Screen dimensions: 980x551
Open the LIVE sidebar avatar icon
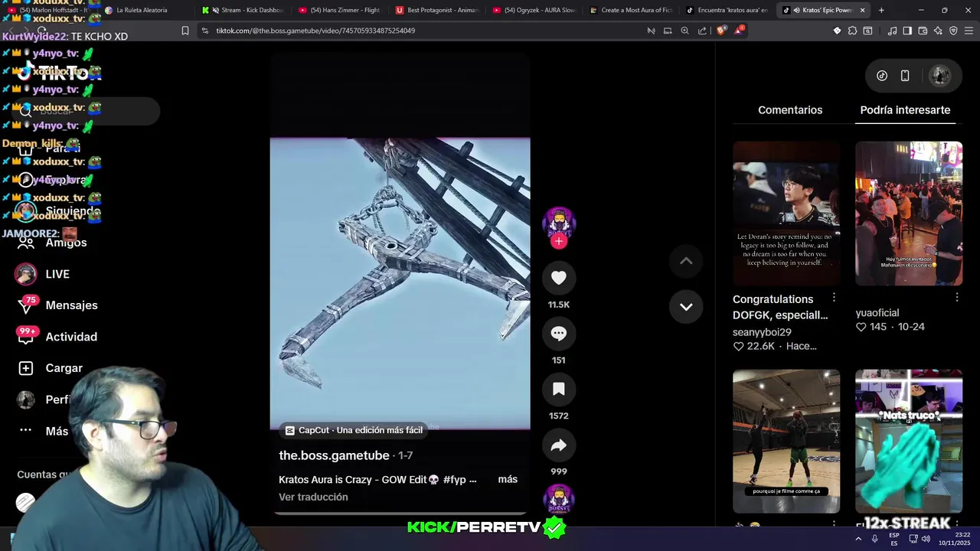click(26, 274)
